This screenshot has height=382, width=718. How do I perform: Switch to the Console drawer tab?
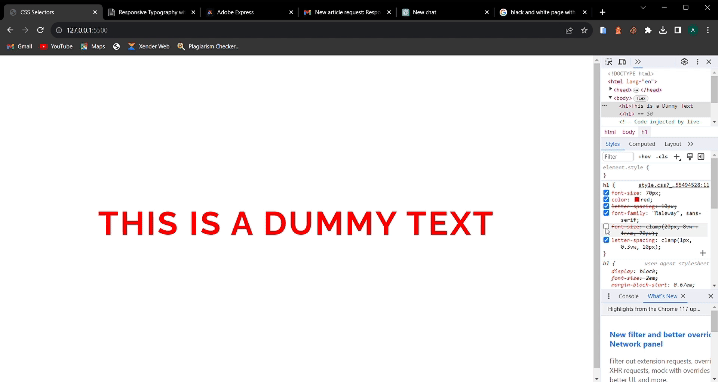coord(628,296)
